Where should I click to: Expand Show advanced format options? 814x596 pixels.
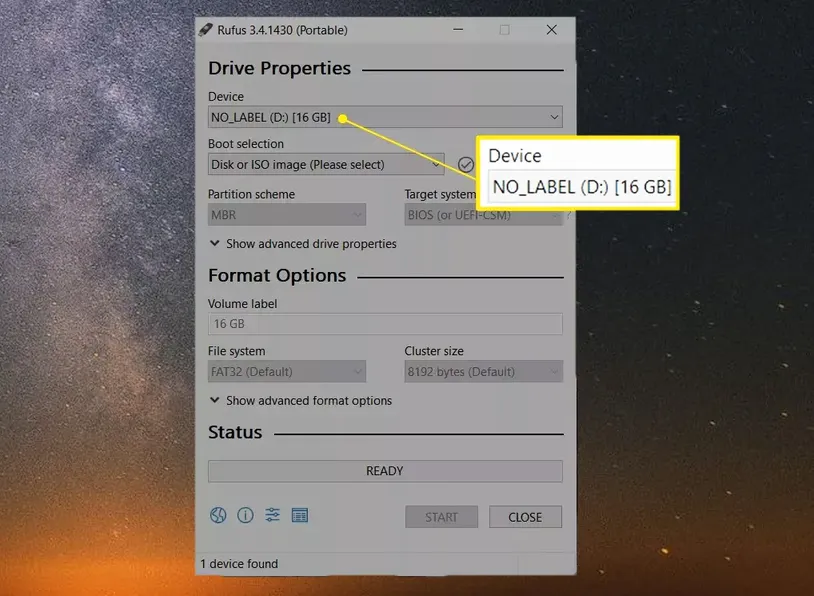(x=301, y=401)
